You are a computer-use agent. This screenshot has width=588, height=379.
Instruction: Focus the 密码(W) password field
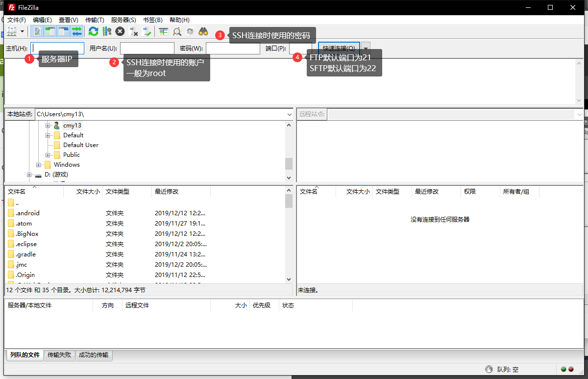point(233,48)
